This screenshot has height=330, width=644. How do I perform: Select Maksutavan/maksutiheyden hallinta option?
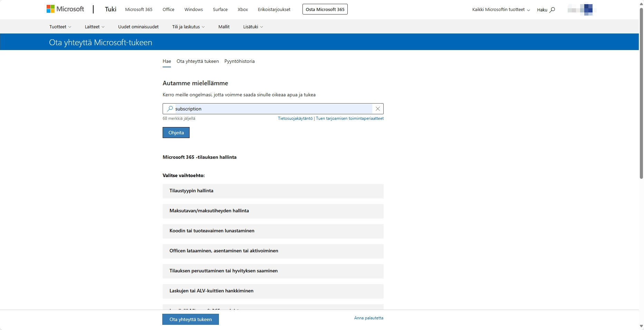273,211
